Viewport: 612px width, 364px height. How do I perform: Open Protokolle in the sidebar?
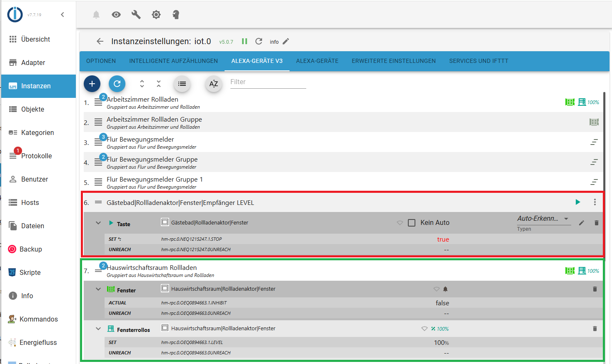click(36, 156)
